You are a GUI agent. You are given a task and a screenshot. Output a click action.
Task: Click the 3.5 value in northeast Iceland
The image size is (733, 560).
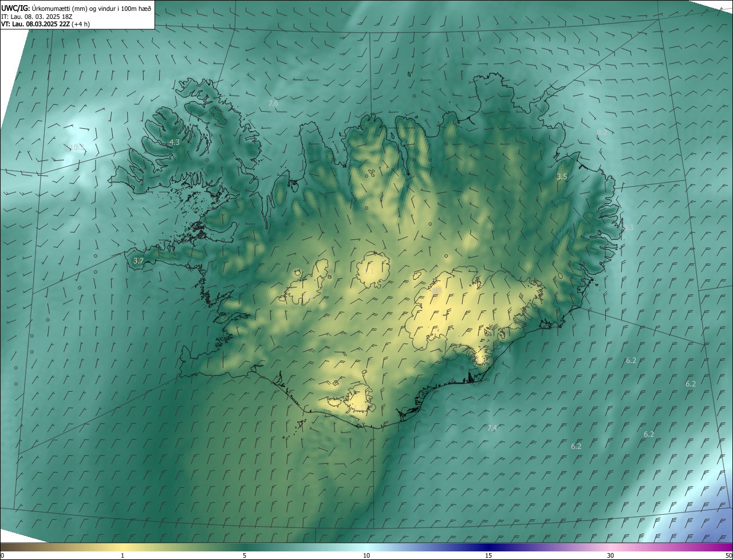pyautogui.click(x=562, y=177)
